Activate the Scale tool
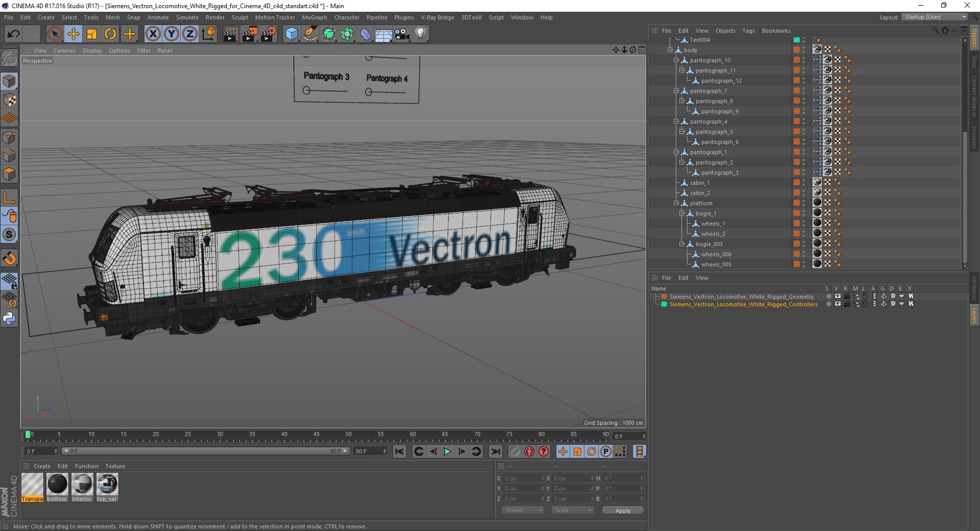This screenshot has width=980, height=531. pos(92,34)
